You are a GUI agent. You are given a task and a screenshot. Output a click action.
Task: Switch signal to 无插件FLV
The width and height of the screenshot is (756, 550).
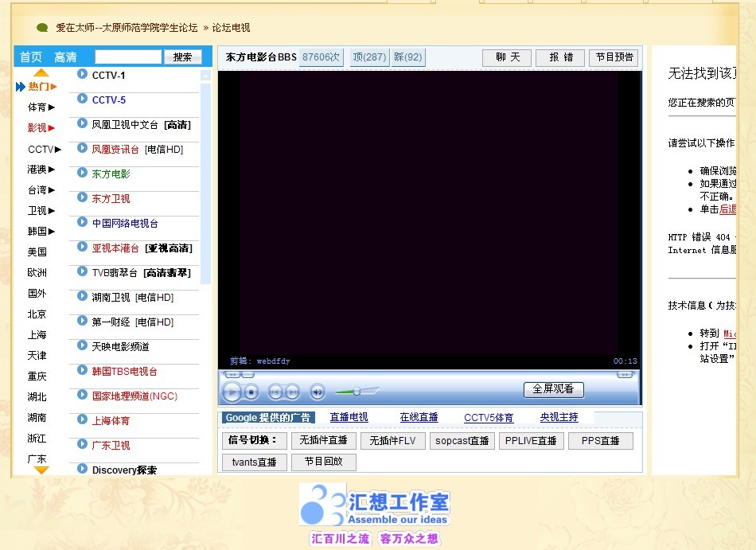[392, 441]
